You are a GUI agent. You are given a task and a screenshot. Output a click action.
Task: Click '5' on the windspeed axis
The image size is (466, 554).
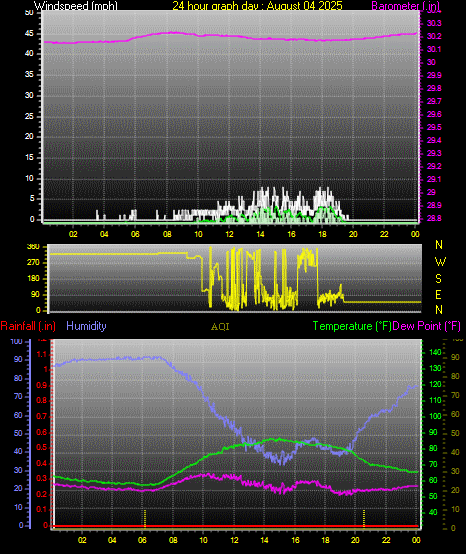pos(32,199)
